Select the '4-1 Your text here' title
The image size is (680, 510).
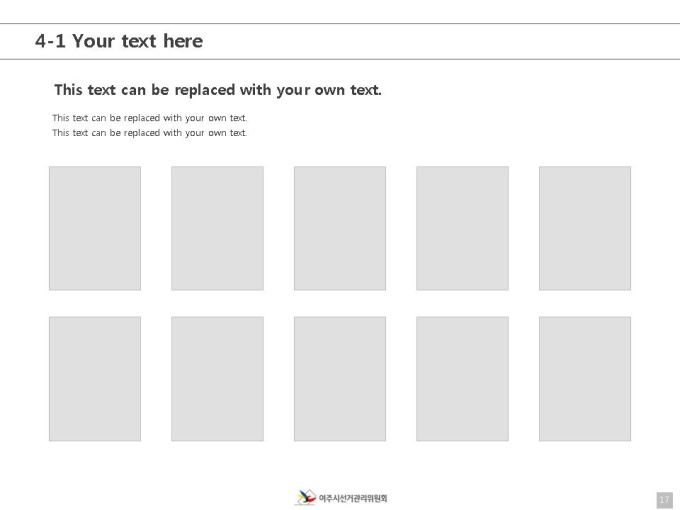point(119,41)
